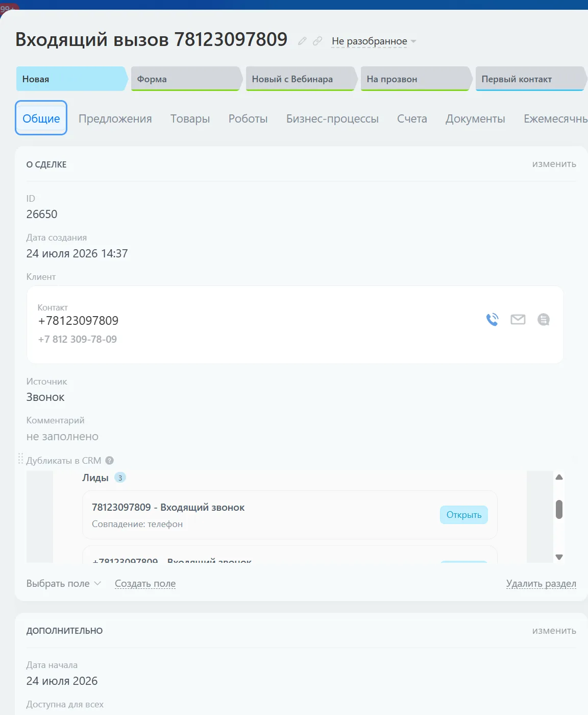Expand the Выбрать поле dropdown
Image resolution: width=588 pixels, height=715 pixels.
[64, 583]
